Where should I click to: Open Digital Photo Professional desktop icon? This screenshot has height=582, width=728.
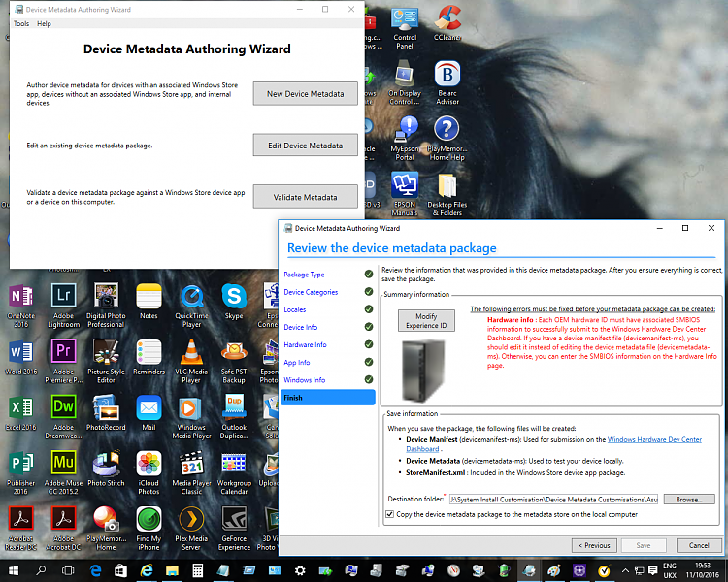[x=106, y=305]
